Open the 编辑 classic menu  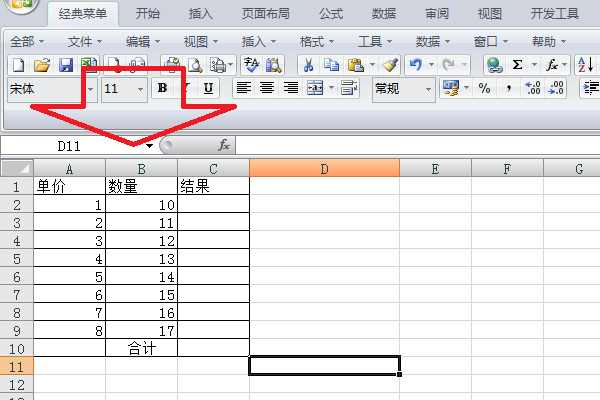pos(143,41)
